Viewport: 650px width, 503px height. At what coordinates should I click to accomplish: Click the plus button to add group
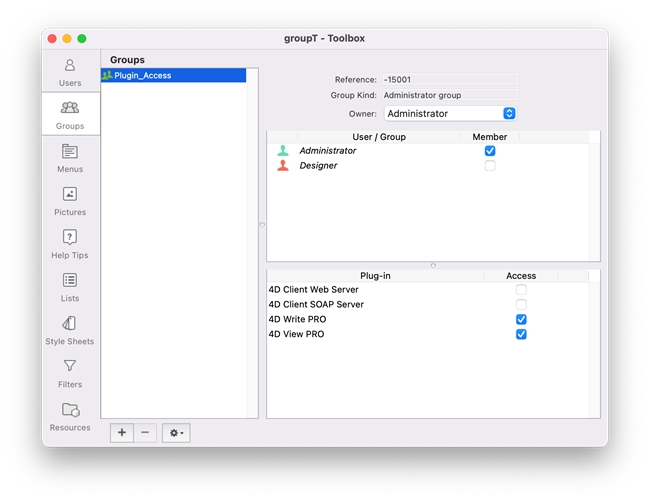(122, 433)
